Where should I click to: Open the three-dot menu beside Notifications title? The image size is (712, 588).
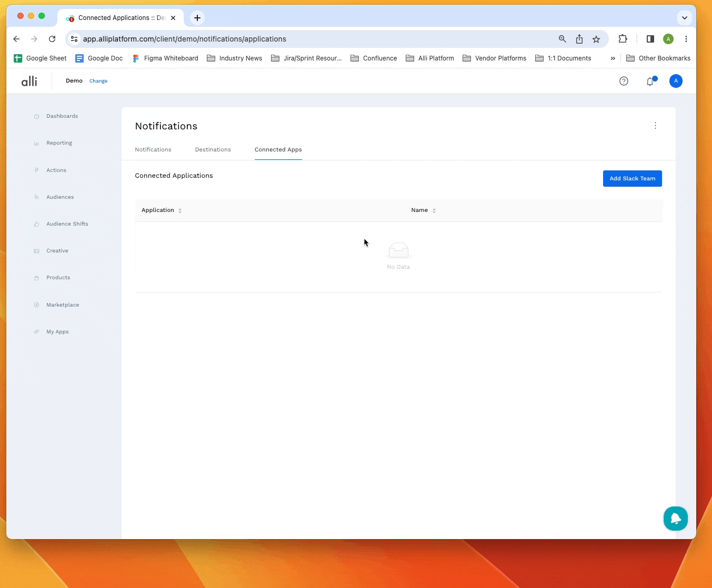655,126
